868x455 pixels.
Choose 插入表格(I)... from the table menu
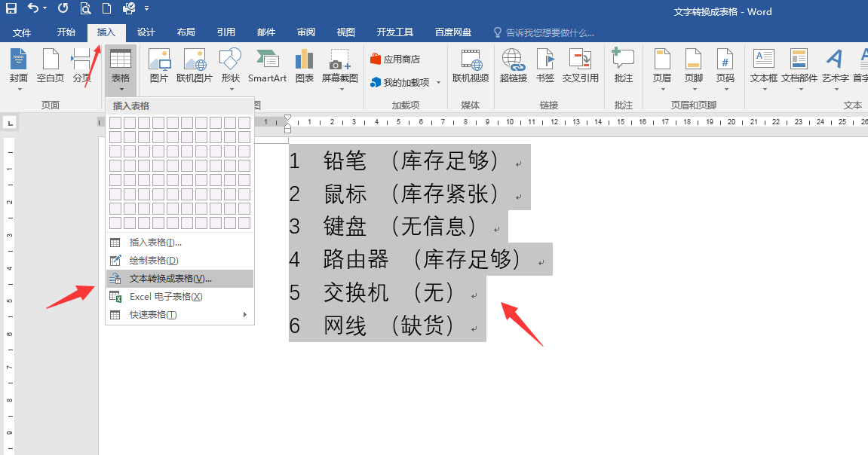click(180, 242)
